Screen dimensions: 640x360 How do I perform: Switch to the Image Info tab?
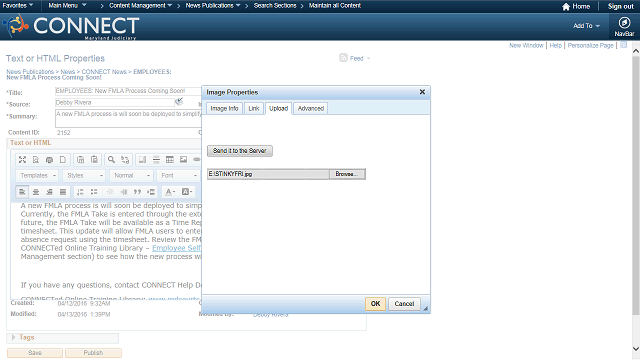click(x=224, y=109)
